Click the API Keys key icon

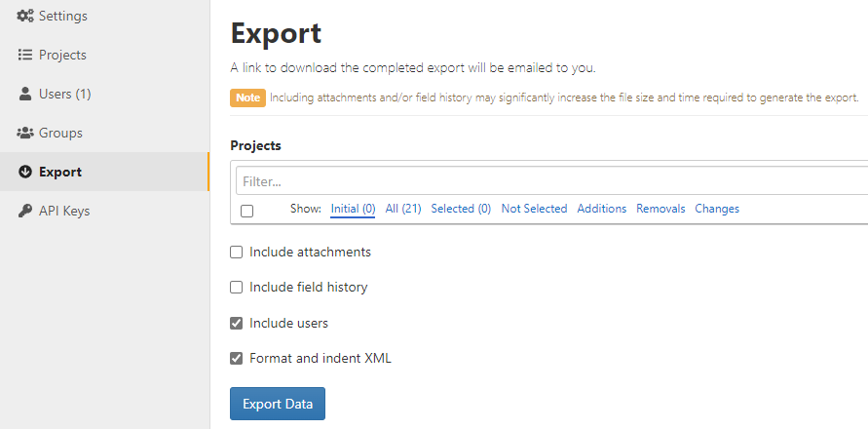tap(25, 212)
